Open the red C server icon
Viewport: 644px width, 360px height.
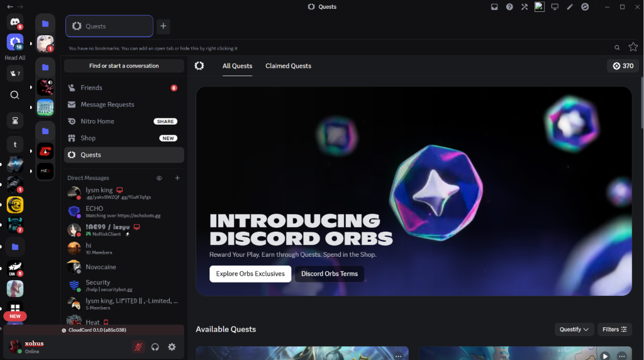pos(45,151)
